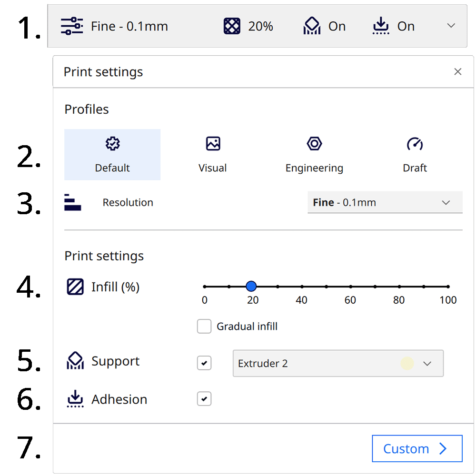Click the infill icon next to 20%
This screenshot has height=476, width=476.
click(231, 26)
